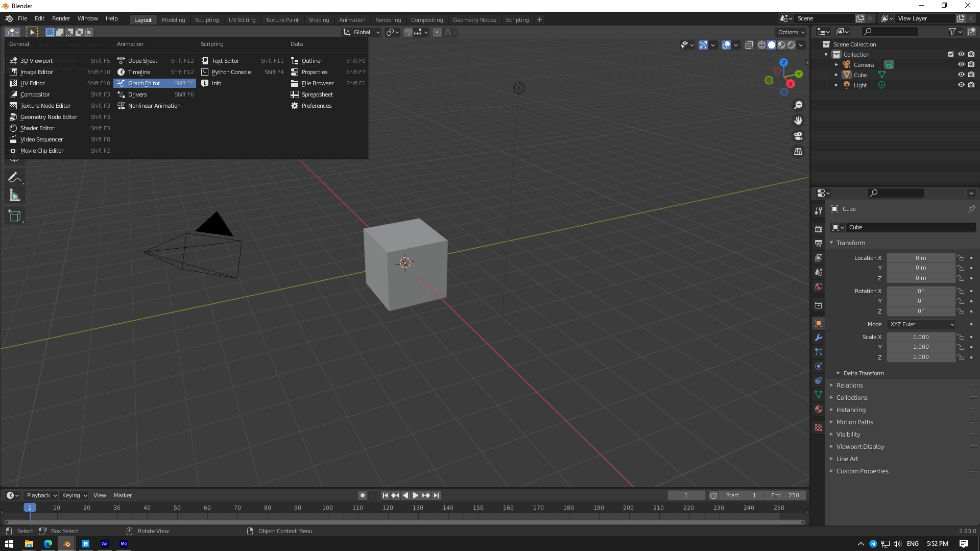Jump to the last frame in the timeline

click(436, 495)
